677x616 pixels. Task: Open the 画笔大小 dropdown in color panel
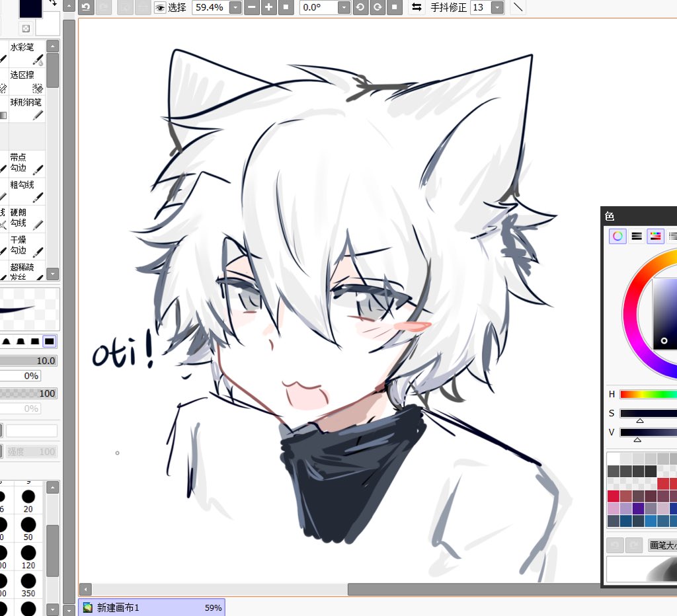coord(662,545)
